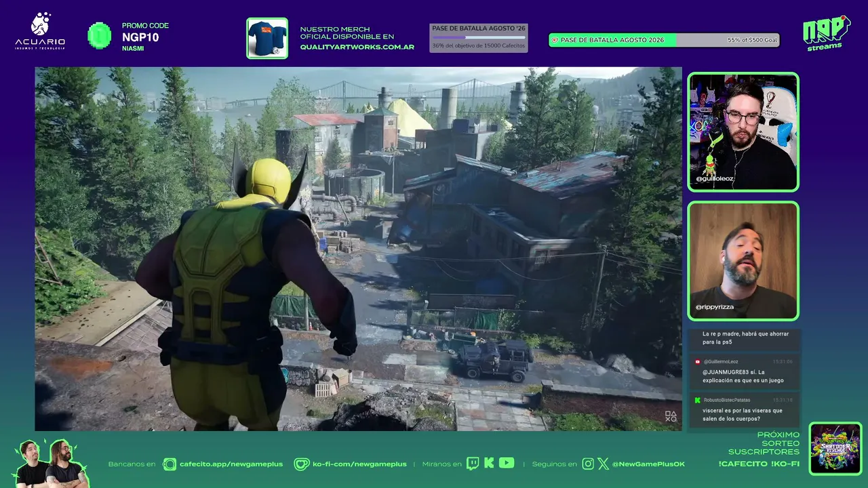The width and height of the screenshot is (868, 488).
Task: Open the ko-fi.com/newgameplus link
Action: coord(359,464)
